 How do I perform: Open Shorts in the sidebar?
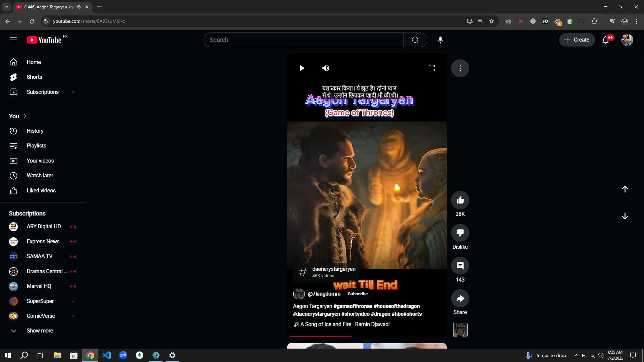click(x=43, y=77)
